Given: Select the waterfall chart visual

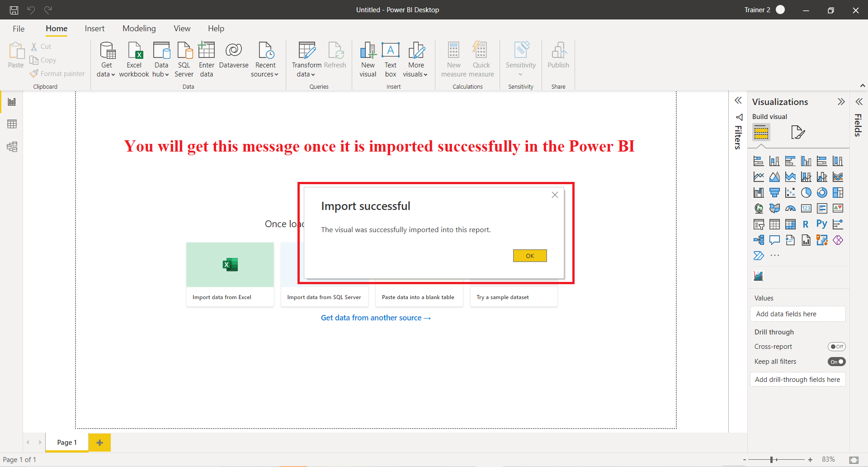Looking at the screenshot, I should pyautogui.click(x=759, y=193).
